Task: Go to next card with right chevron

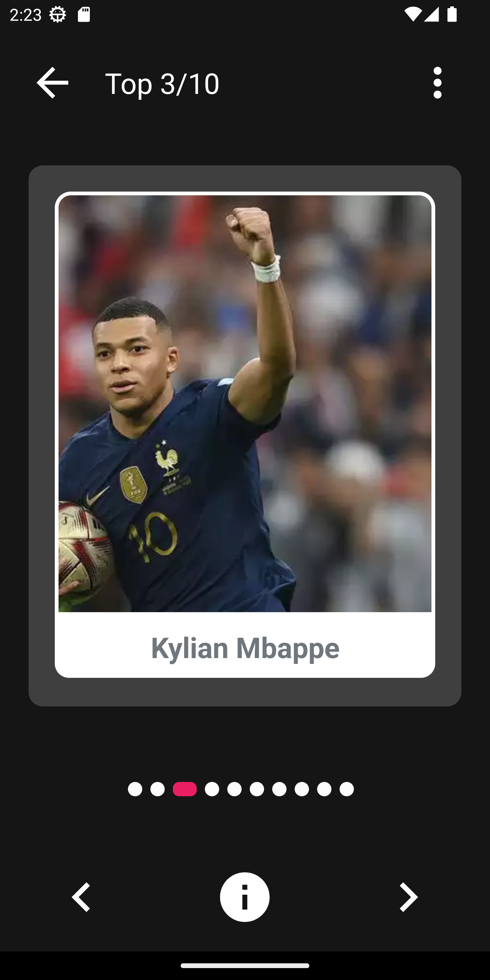Action: [x=409, y=897]
